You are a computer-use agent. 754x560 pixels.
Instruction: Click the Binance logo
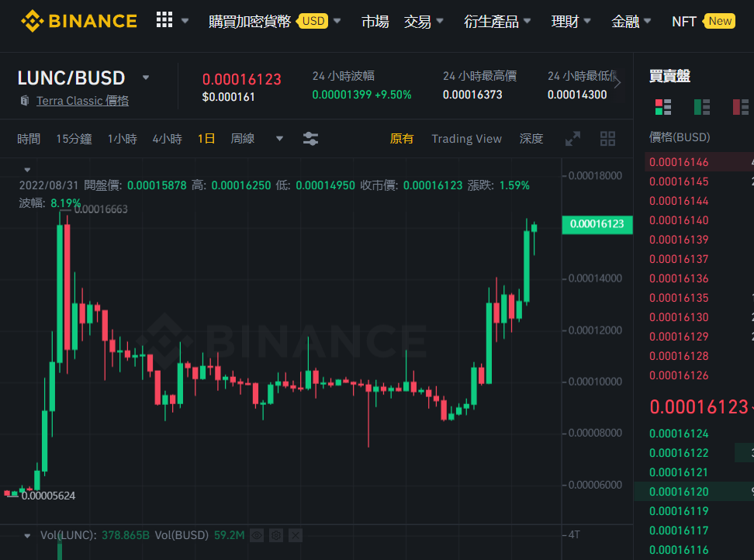coord(79,21)
